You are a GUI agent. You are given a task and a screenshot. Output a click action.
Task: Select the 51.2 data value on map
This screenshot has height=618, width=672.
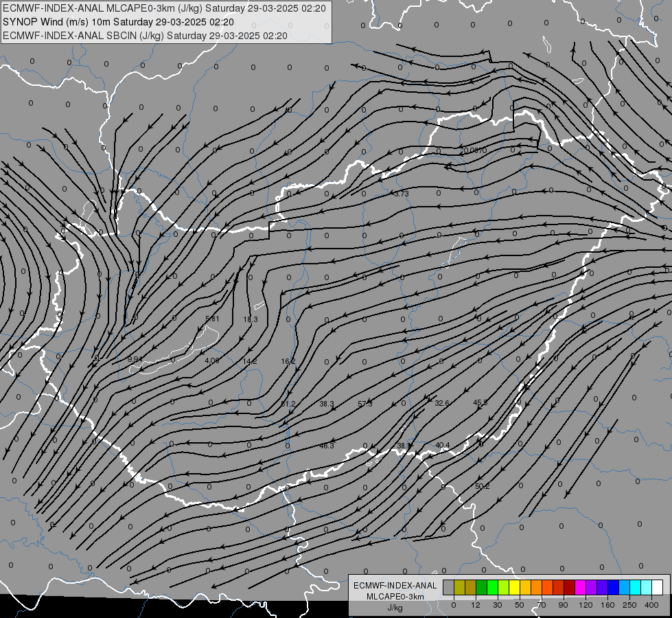[288, 404]
